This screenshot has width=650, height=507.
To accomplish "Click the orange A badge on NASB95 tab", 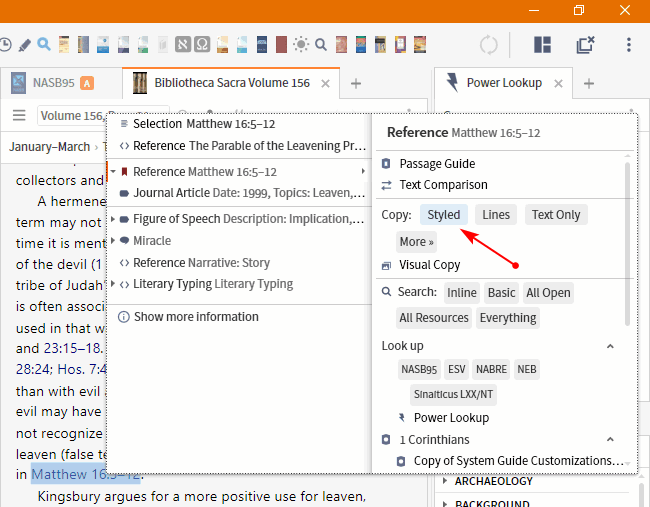I will tap(87, 83).
